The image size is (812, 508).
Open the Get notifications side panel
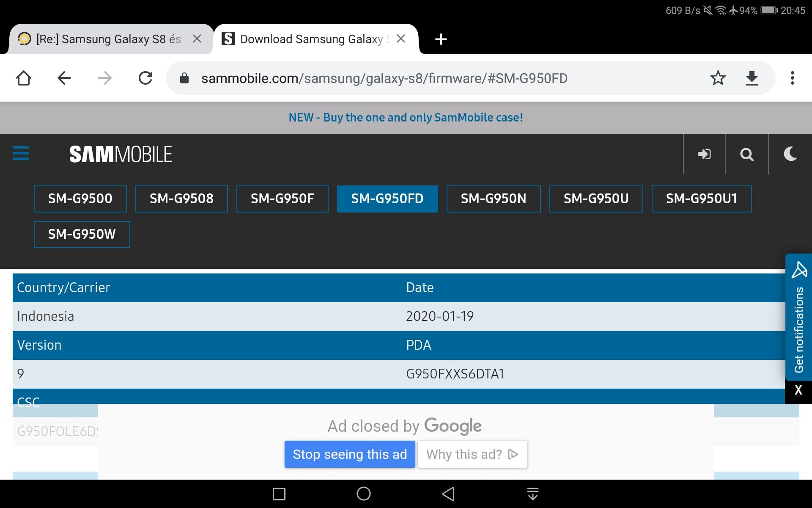pos(798,317)
